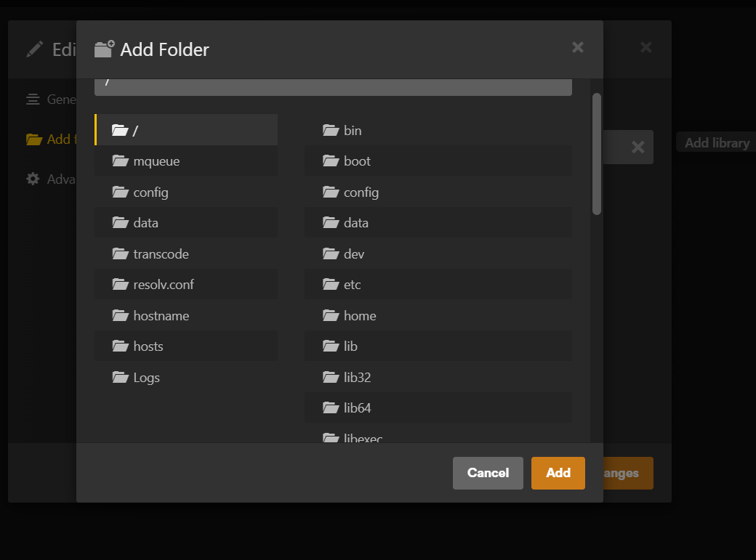Click the folder icon beside hostname
The width and height of the screenshot is (756, 560).
(120, 315)
